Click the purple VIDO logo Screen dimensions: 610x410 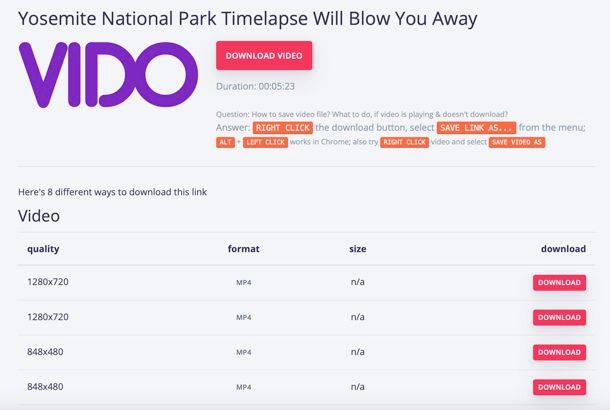[108, 75]
